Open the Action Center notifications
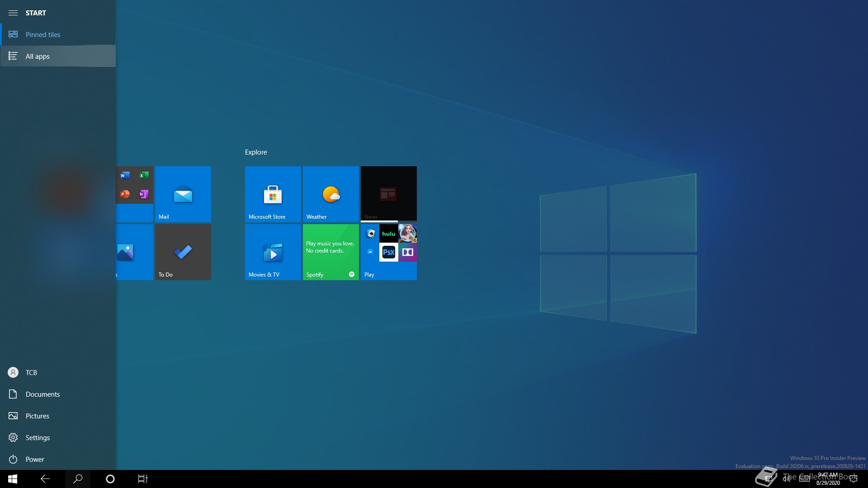 854,479
